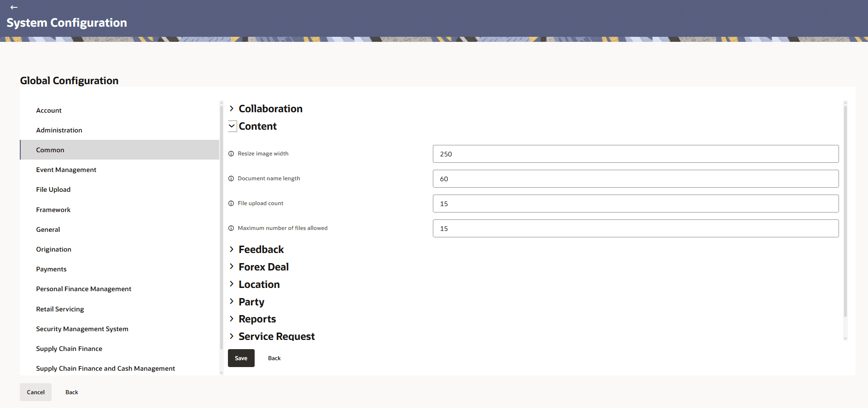Click the Resize image width input field

click(635, 154)
